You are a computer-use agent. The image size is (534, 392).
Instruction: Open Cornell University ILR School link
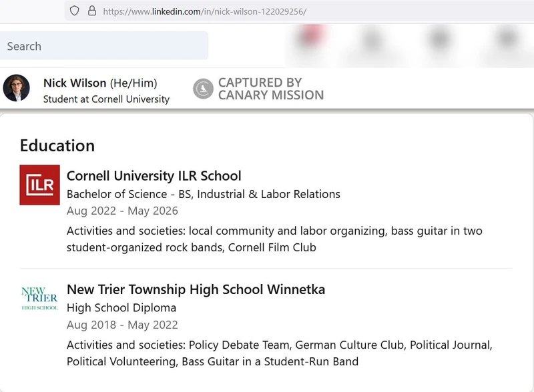coord(154,176)
